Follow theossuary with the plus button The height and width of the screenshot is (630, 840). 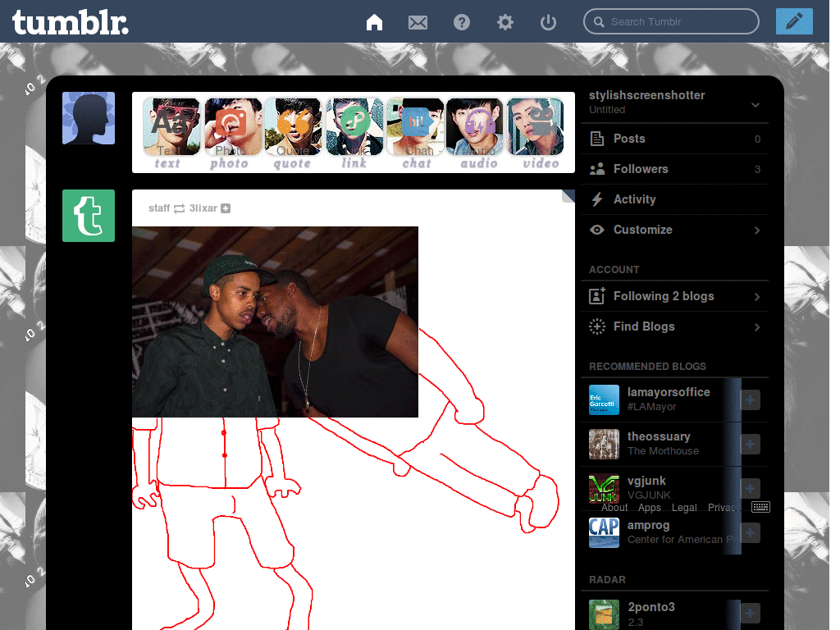(x=750, y=444)
